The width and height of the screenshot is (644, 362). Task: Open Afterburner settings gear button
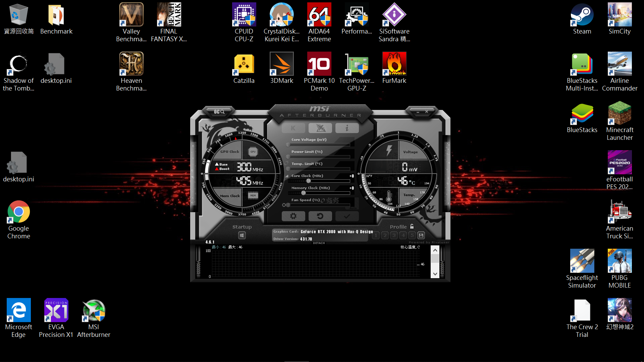pyautogui.click(x=293, y=216)
